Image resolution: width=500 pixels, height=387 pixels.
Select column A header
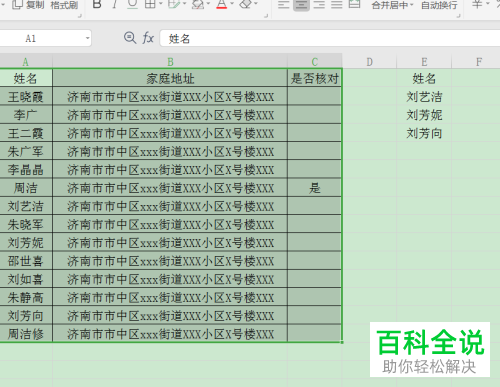click(26, 62)
